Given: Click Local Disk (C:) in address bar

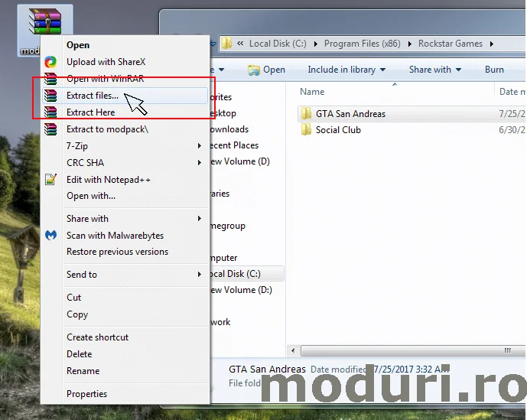Looking at the screenshot, I should [x=278, y=44].
